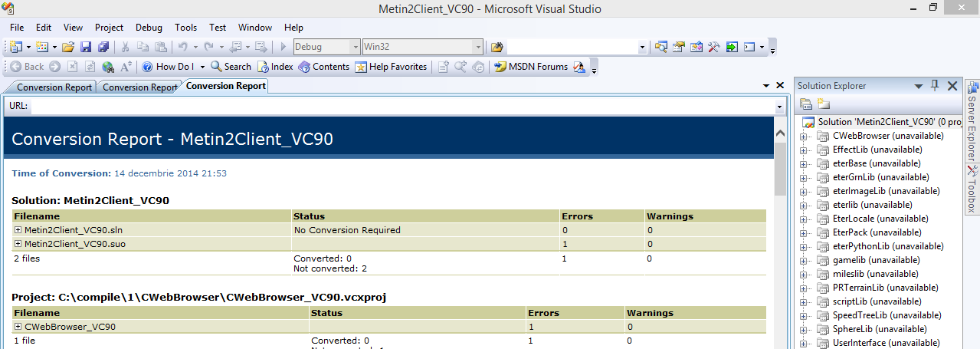Open the active files list dropdown arrow
This screenshot has width=980, height=349.
[765, 86]
